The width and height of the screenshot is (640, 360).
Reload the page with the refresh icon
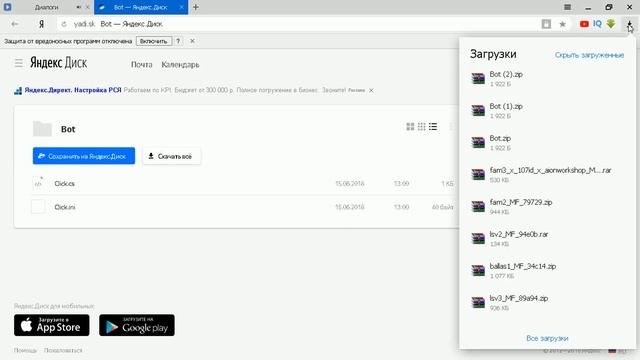pyautogui.click(x=64, y=24)
